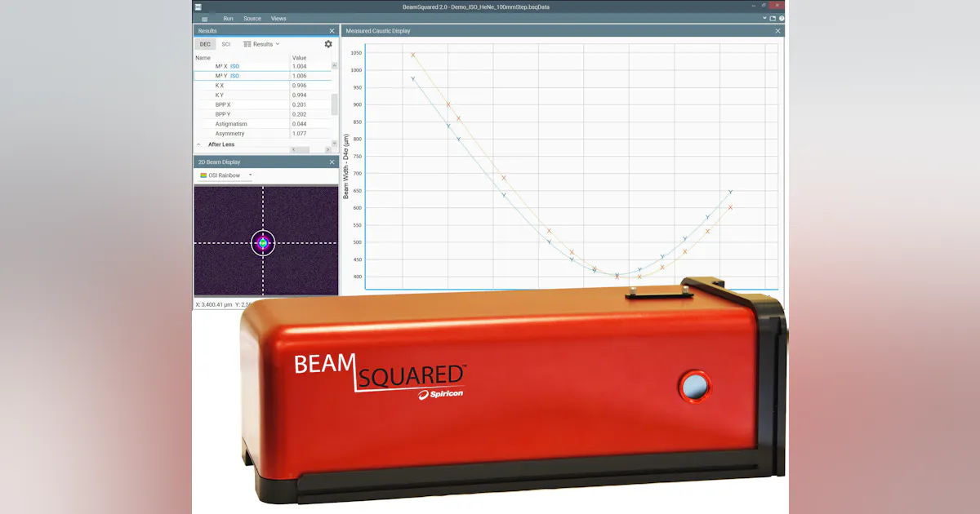Open the Results dropdown
Screen dimensions: 980x514
click(261, 44)
